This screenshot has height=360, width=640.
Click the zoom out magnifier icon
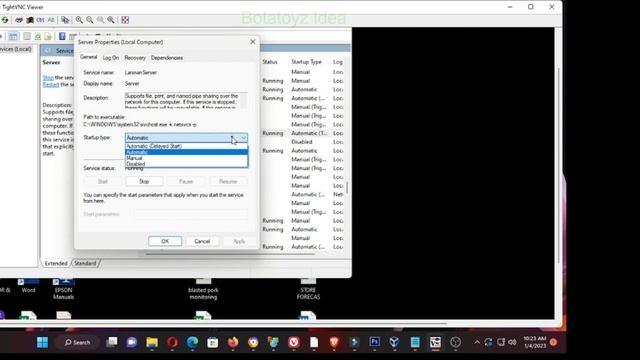click(90, 20)
